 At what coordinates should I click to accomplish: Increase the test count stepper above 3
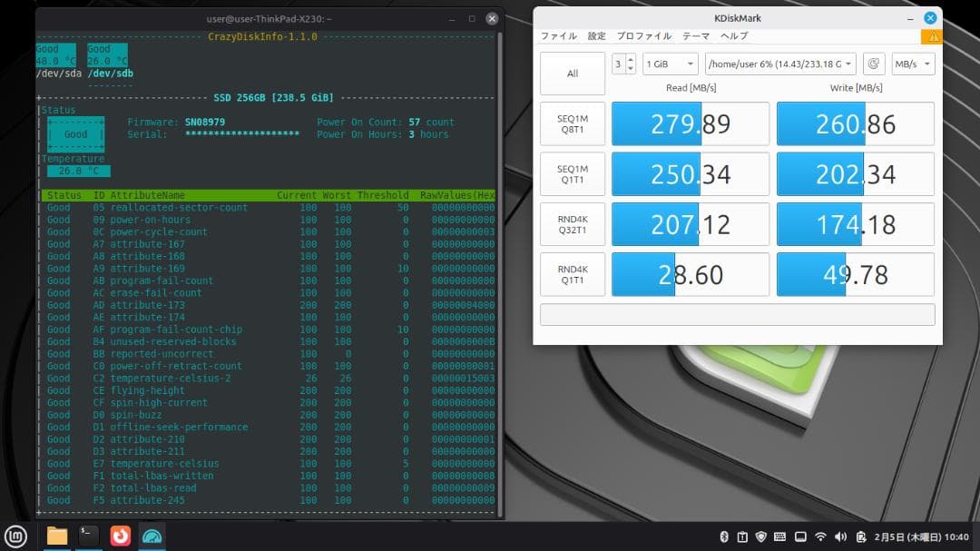click(x=630, y=57)
